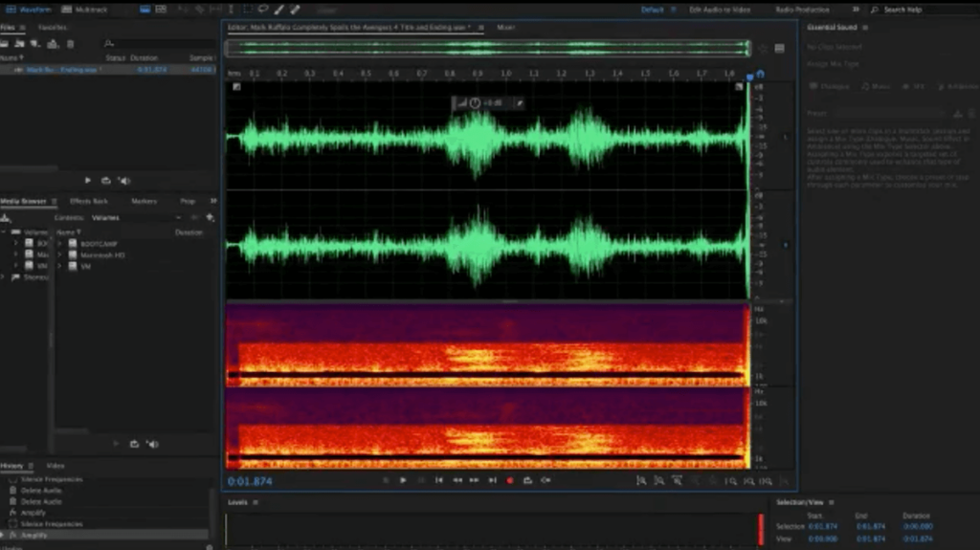Toggle auto-play in Files panel preview
The height and width of the screenshot is (550, 980).
point(124,181)
